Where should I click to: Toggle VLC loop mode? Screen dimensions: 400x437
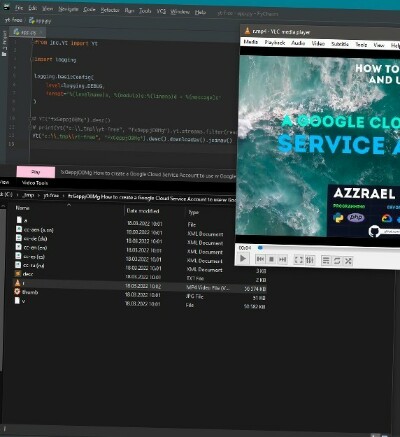pyautogui.click(x=337, y=261)
